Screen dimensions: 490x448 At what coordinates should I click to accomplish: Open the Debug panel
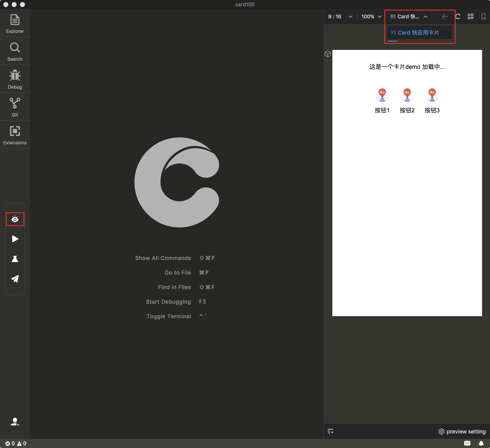15,79
